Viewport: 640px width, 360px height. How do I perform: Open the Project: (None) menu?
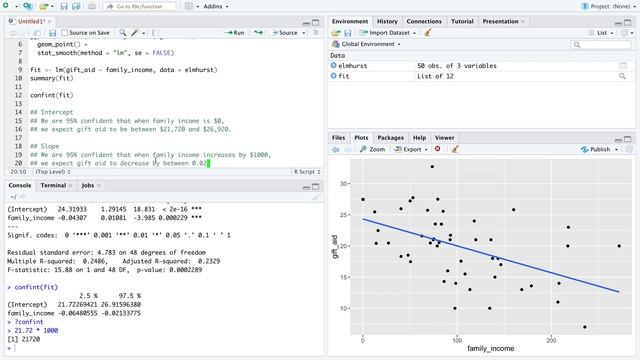tap(608, 6)
